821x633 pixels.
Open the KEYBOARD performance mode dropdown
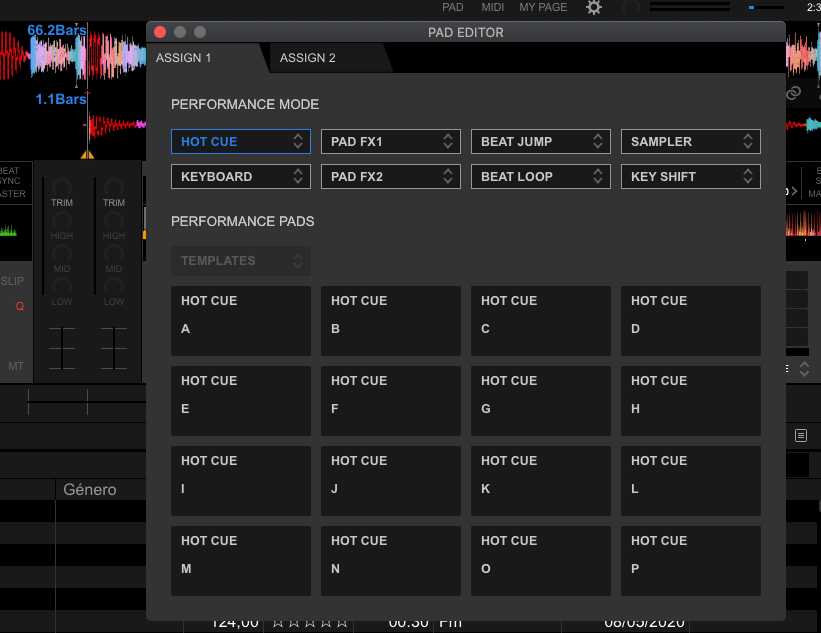[241, 176]
